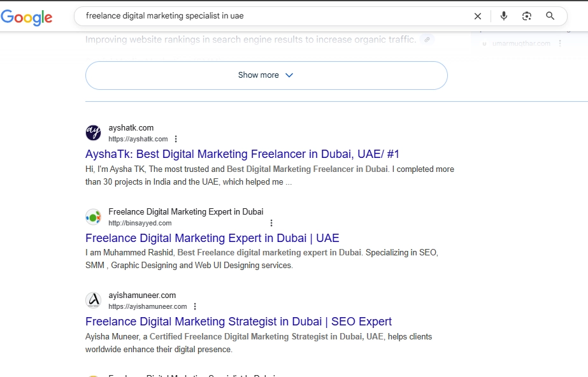This screenshot has height=377, width=588.
Task: Start voice search with microphone icon
Action: (x=504, y=16)
